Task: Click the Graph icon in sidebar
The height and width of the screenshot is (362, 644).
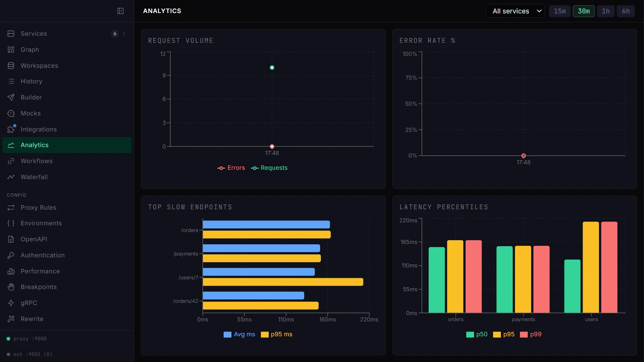Action: coord(11,50)
